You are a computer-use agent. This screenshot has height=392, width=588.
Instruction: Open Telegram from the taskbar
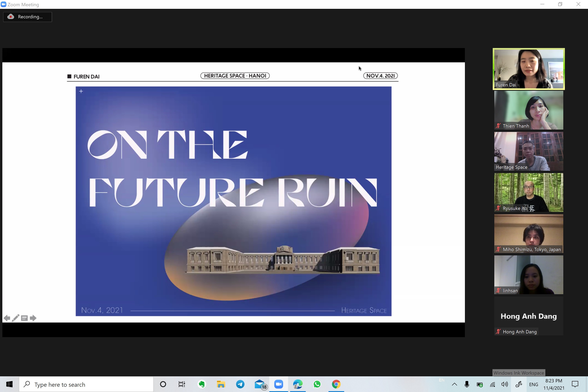[240, 384]
